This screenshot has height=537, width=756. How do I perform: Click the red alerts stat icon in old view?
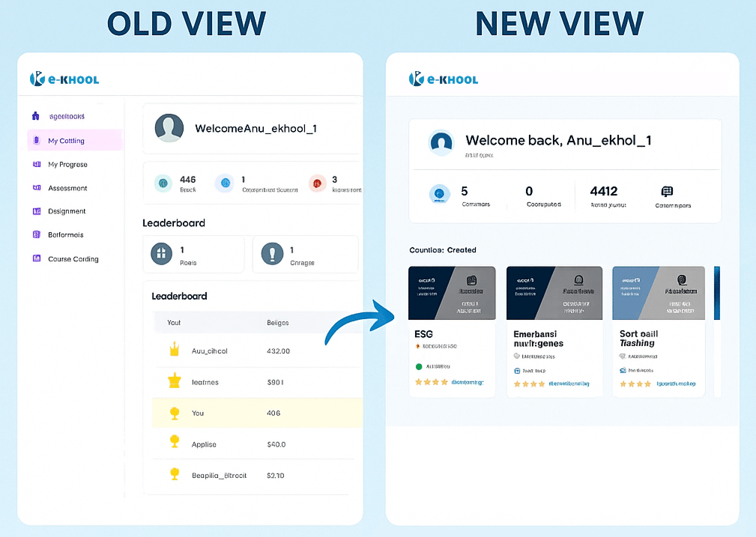pyautogui.click(x=318, y=182)
